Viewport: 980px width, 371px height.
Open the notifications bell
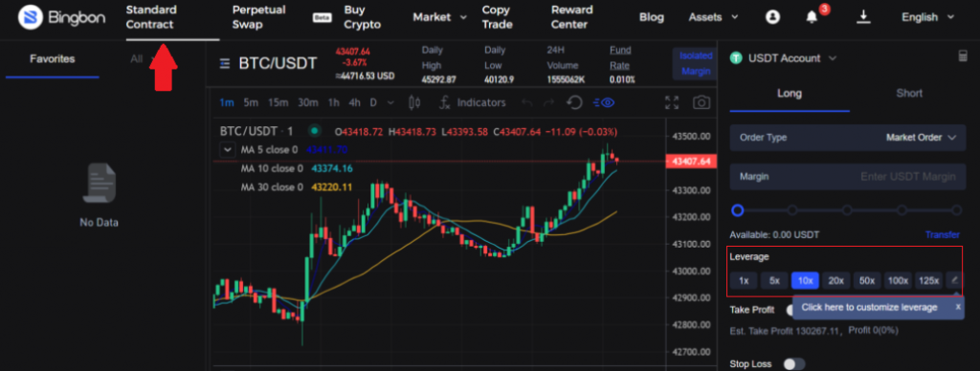pyautogui.click(x=812, y=17)
